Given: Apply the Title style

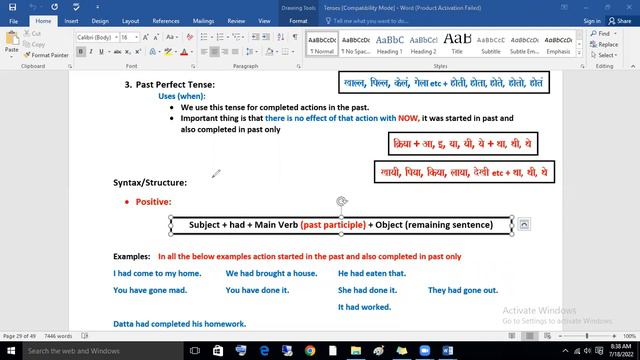Looking at the screenshot, I should pyautogui.click(x=457, y=44).
